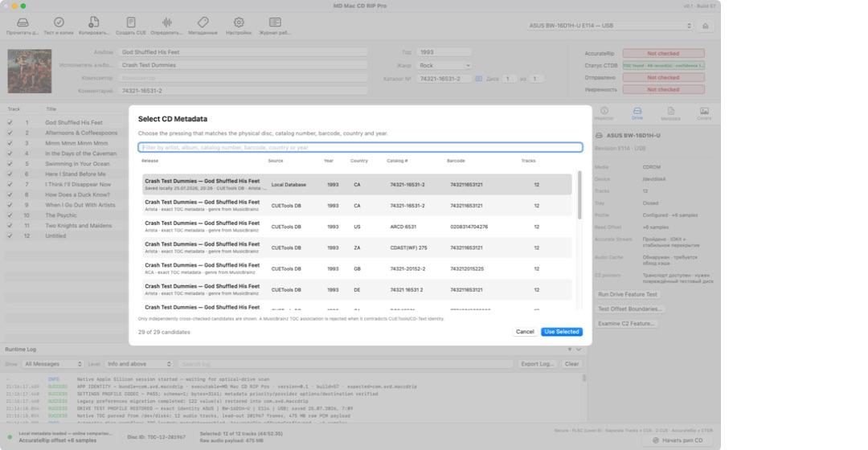Click the Копировать toolbar icon
The height and width of the screenshot is (450, 868).
tap(93, 22)
